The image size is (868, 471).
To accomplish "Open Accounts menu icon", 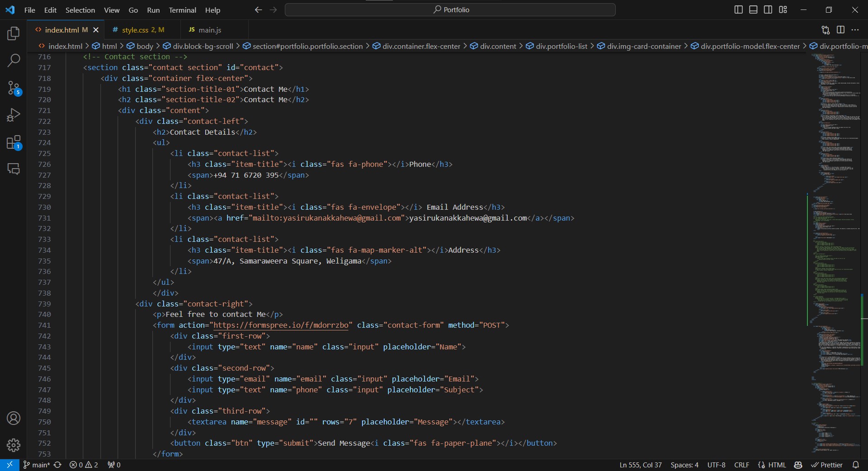I will point(14,418).
